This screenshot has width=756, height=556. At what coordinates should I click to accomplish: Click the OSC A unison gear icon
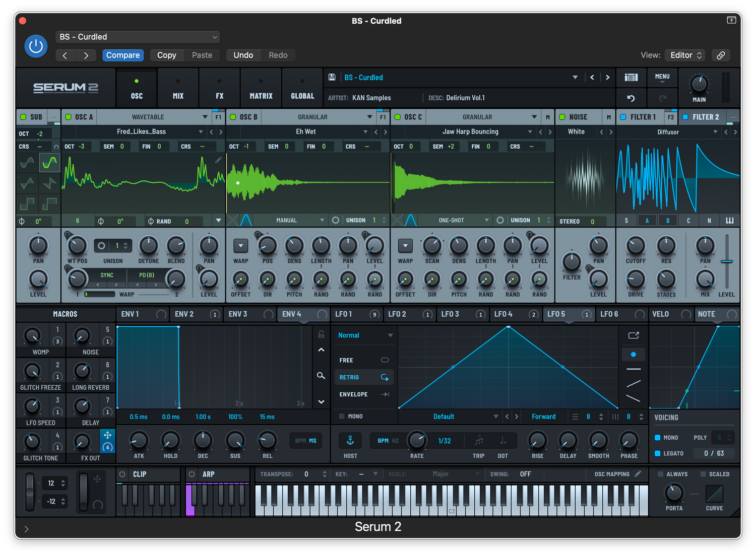click(x=101, y=246)
